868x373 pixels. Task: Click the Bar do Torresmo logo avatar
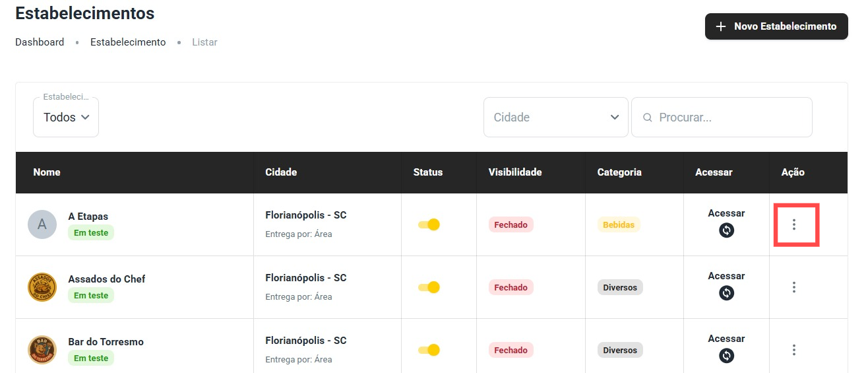point(42,350)
